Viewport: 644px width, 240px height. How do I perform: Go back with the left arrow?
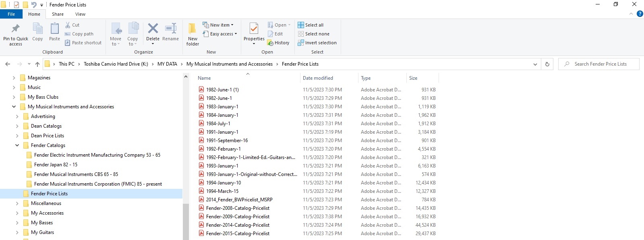[x=8, y=64]
